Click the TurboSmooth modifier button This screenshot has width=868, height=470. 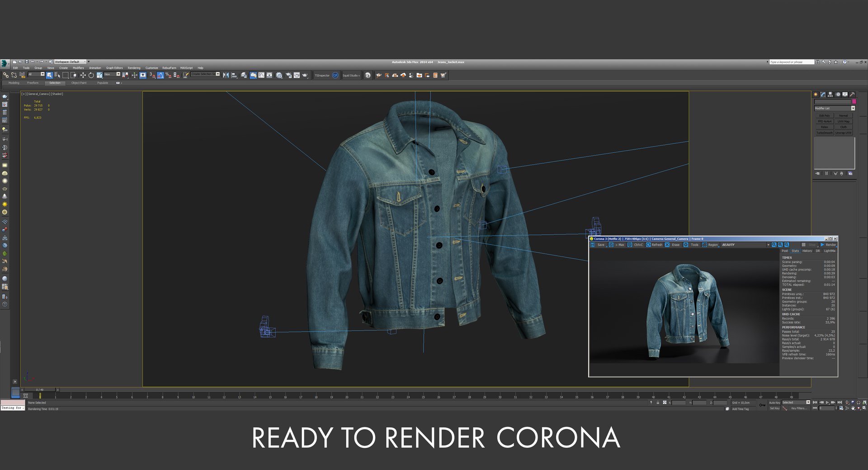click(x=825, y=133)
